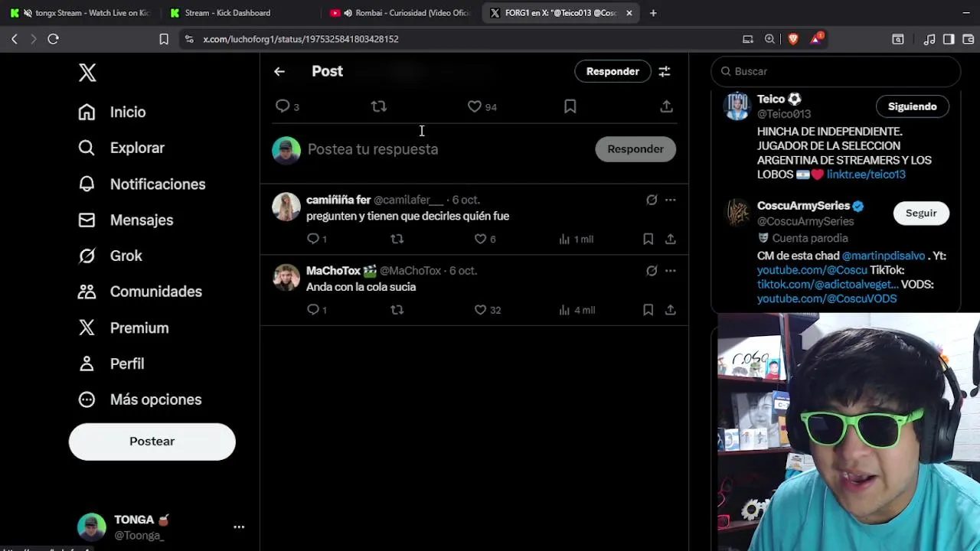Click the Buscar search field
This screenshot has height=551, width=980.
[836, 71]
